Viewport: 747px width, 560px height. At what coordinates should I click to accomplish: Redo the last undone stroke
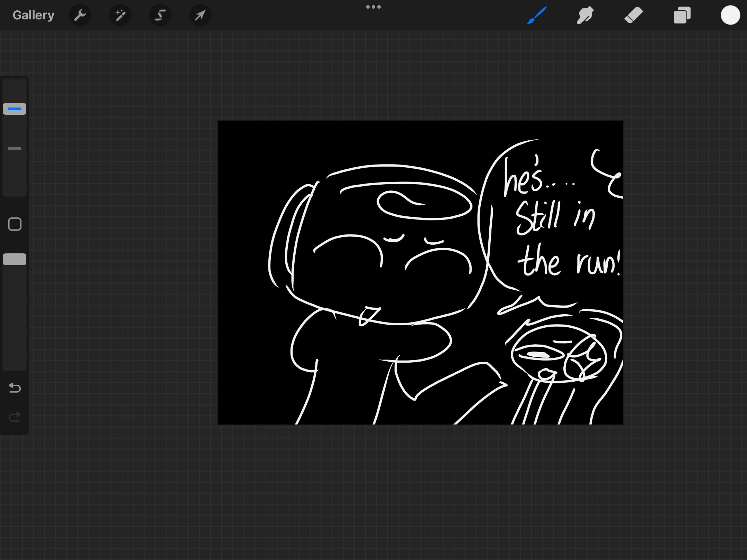tap(15, 417)
